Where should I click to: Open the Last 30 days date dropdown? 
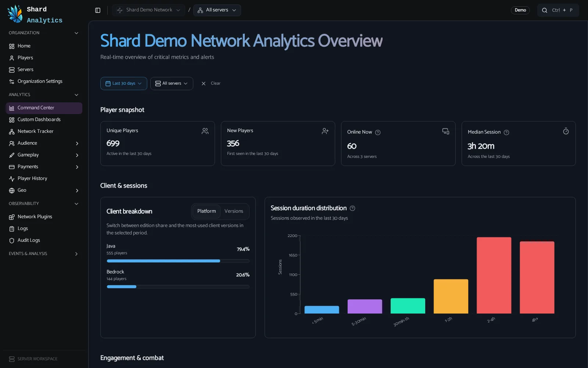click(124, 84)
